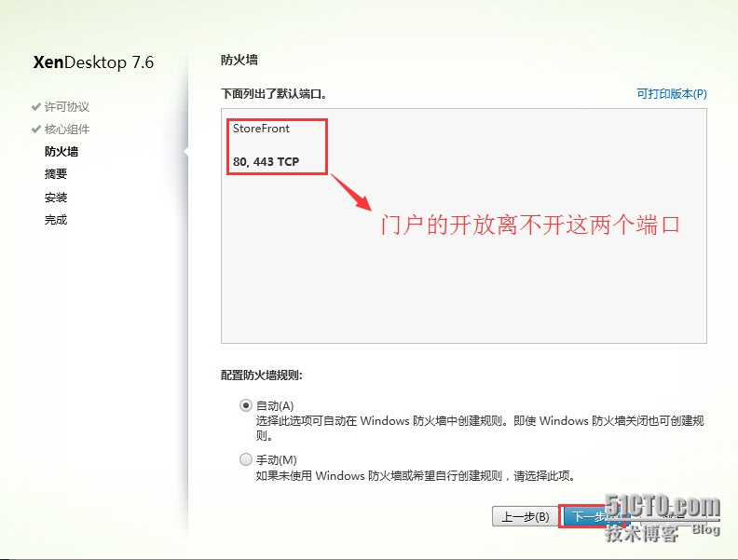Image resolution: width=738 pixels, height=560 pixels.
Task: Click the "80, 443 TCP" port entry
Action: tap(266, 162)
